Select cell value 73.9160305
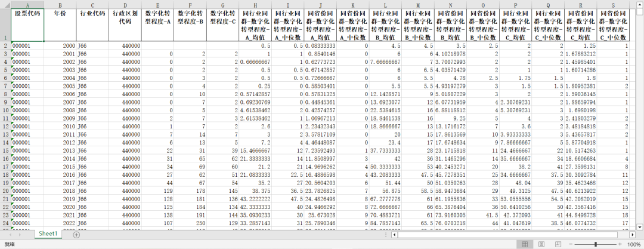 (450, 215)
